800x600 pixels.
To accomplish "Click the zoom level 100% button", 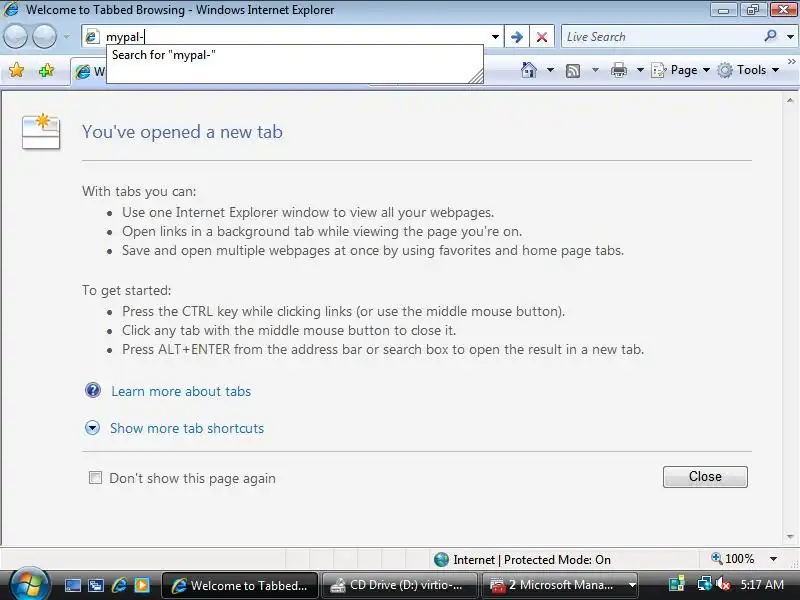I will click(733, 559).
